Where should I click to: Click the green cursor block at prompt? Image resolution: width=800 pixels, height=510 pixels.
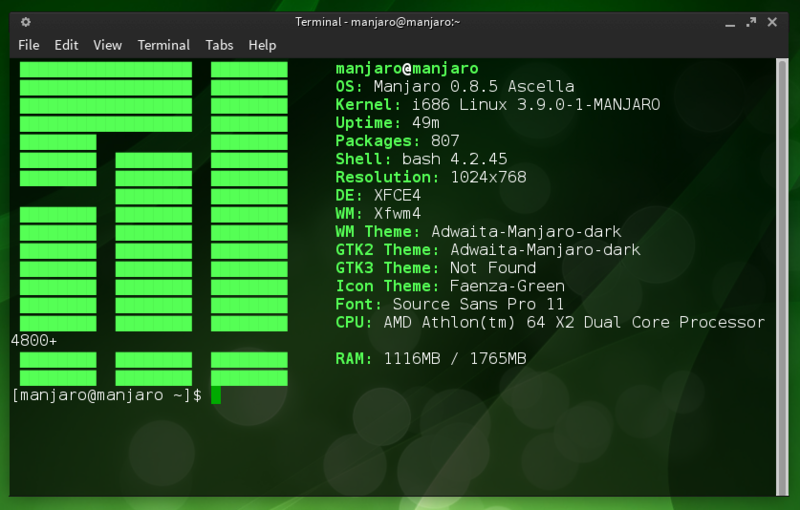[216, 395]
